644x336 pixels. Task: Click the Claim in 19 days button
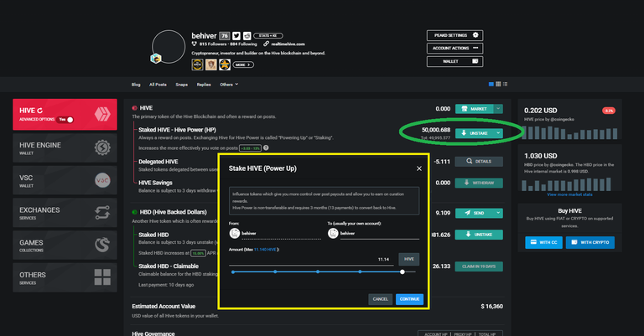[479, 266]
